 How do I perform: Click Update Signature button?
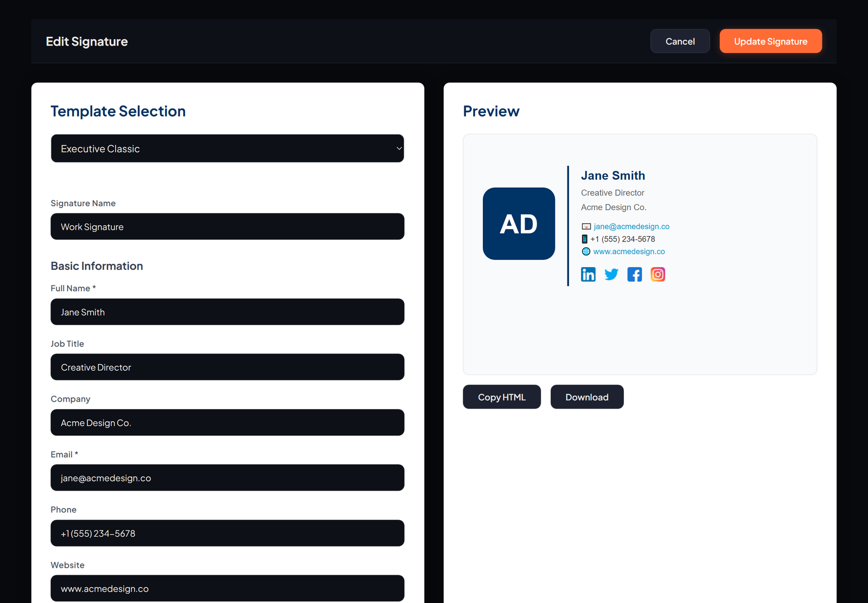[x=770, y=41]
